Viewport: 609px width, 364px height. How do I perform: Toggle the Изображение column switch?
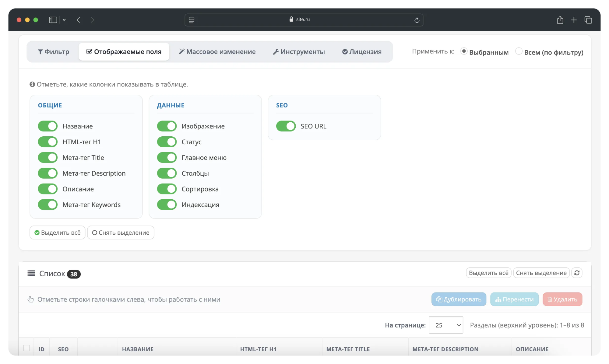pos(167,126)
